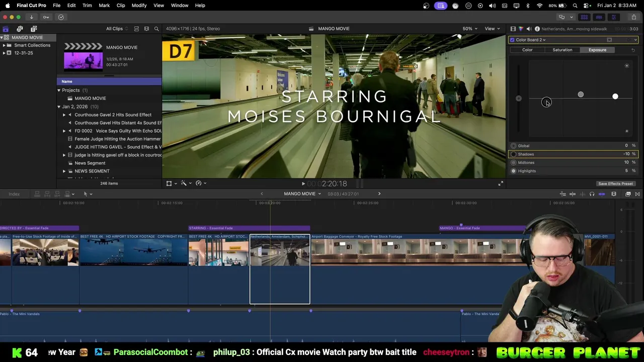Open the Info inspector icon
Viewport: 644px width, 362px height.
[537, 29]
